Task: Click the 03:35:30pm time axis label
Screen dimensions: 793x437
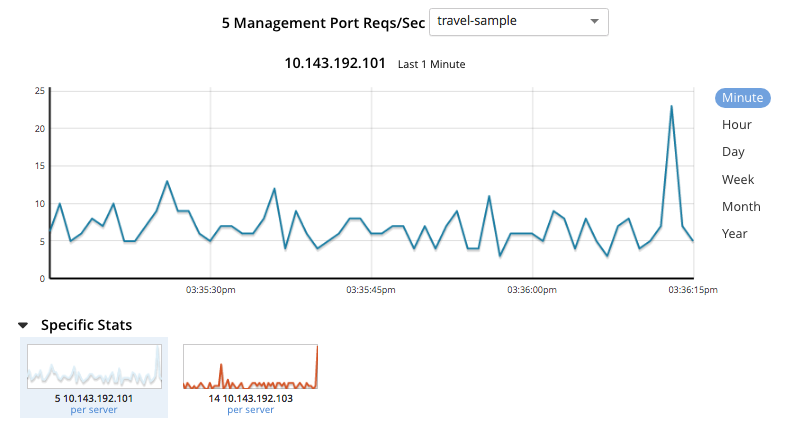Action: click(x=210, y=290)
